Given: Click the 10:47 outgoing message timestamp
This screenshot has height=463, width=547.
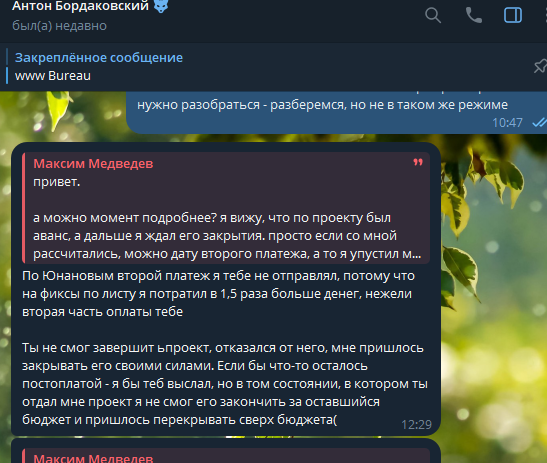Looking at the screenshot, I should click(x=507, y=123).
